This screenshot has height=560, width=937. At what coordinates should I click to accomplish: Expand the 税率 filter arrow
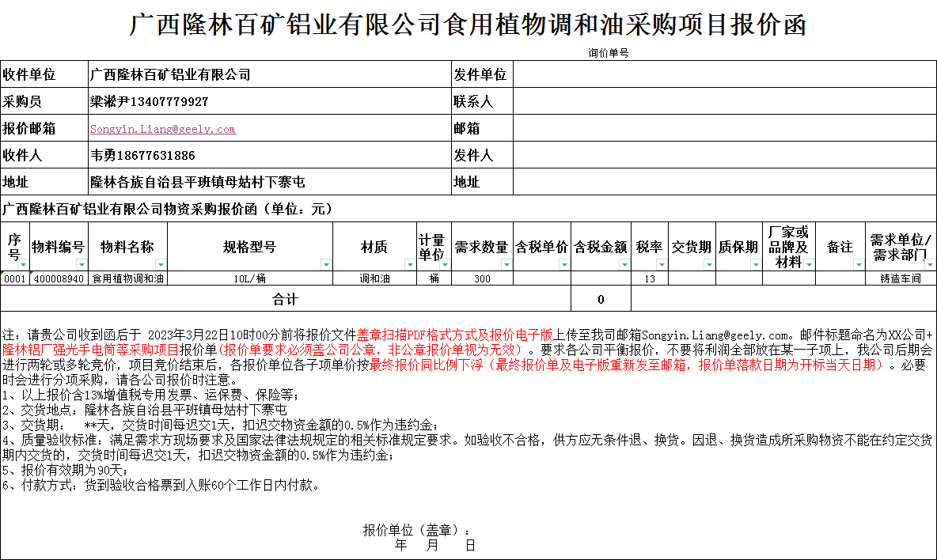tap(661, 264)
